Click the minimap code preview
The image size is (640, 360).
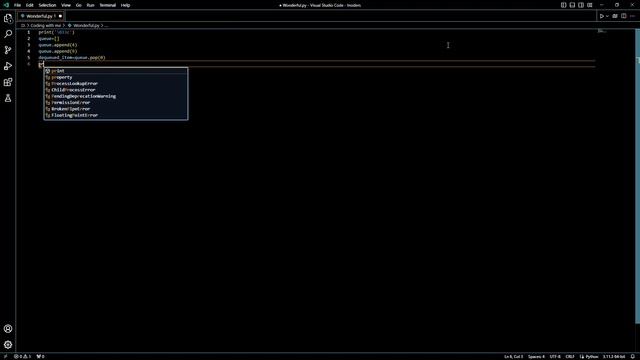click(x=602, y=31)
